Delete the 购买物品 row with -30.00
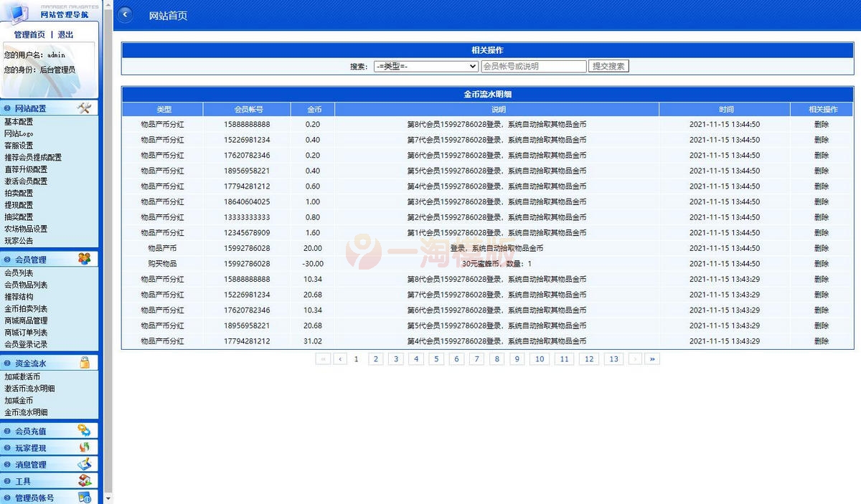Image resolution: width=861 pixels, height=504 pixels. (x=822, y=264)
